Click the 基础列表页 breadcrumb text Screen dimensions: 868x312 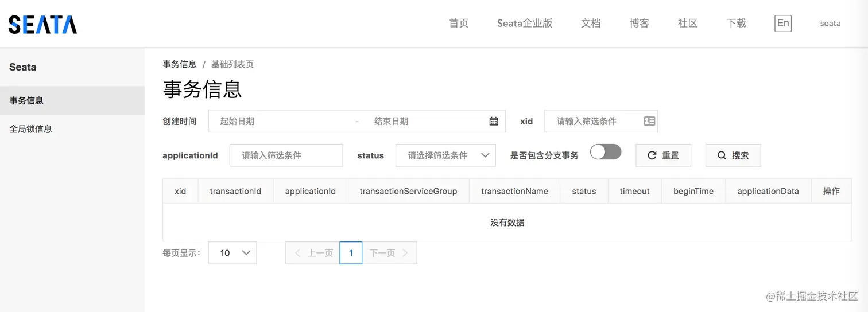pos(232,64)
